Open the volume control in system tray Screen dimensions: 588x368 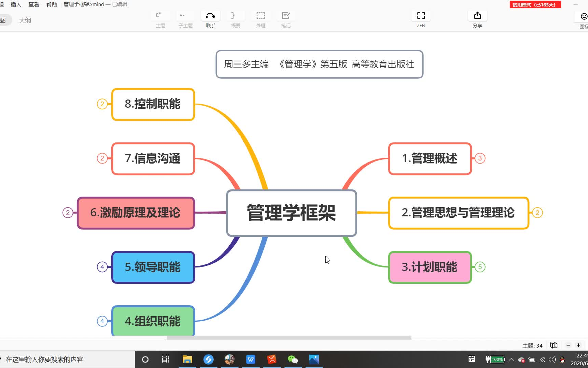click(x=552, y=359)
